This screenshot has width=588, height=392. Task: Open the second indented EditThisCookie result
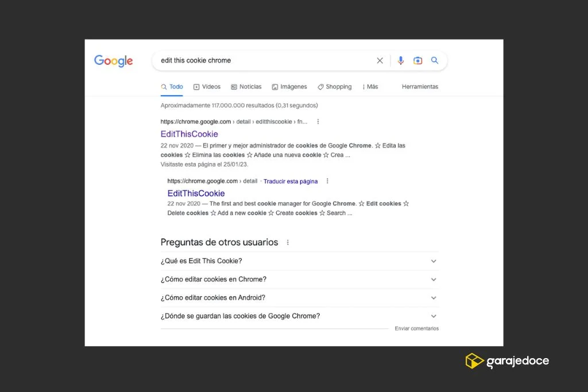click(196, 193)
